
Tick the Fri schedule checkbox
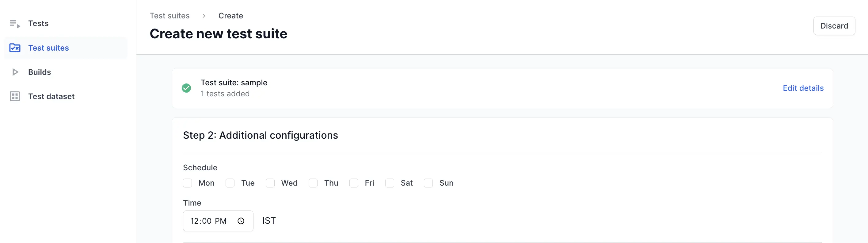click(354, 183)
